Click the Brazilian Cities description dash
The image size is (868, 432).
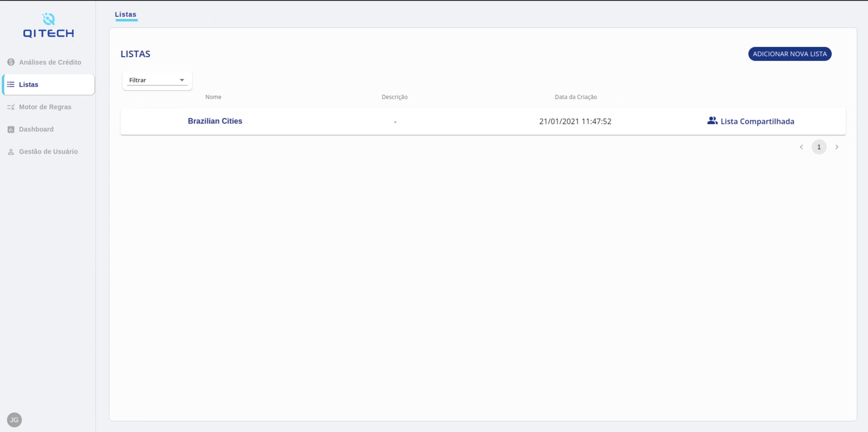(x=395, y=122)
